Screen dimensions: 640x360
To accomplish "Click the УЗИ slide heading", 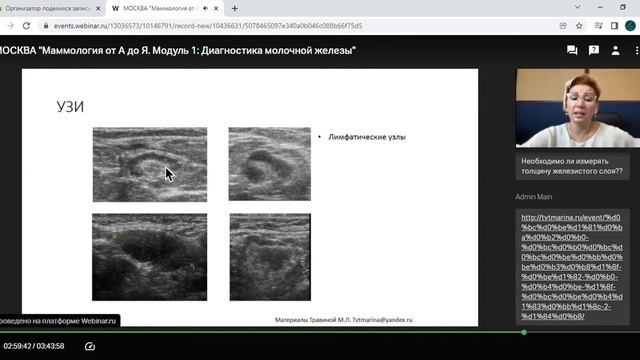I will 70,107.
